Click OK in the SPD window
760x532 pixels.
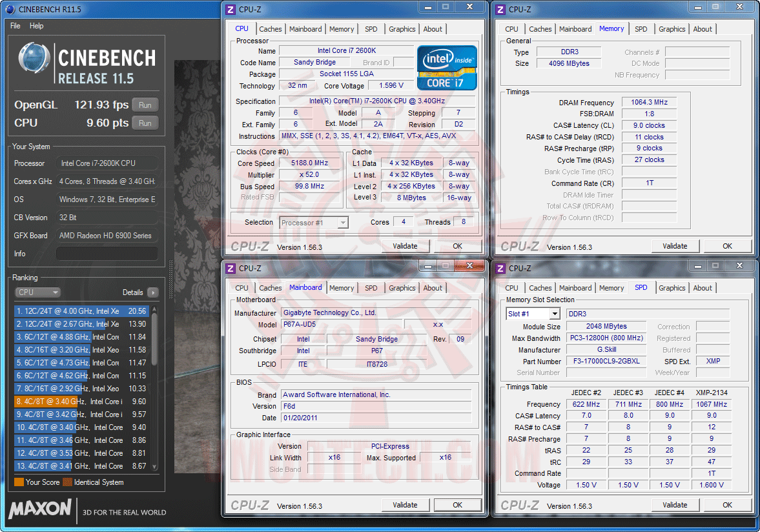728,505
